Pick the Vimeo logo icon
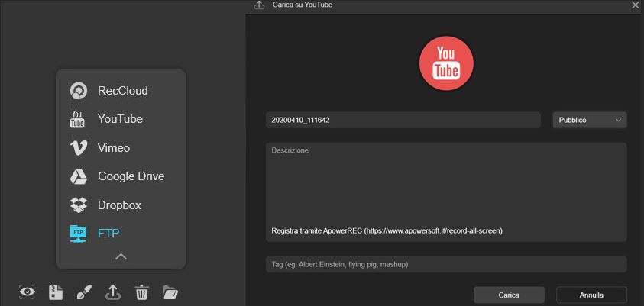 point(78,148)
